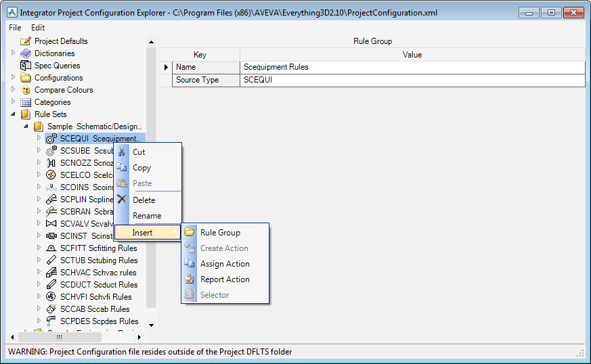Click the X icon beside Delete
This screenshot has width=591, height=364.
click(121, 200)
